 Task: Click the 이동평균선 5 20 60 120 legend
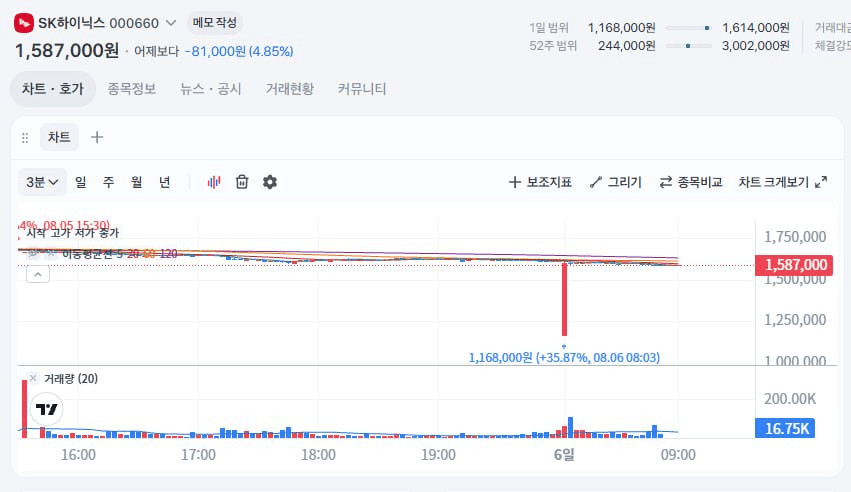click(x=119, y=253)
